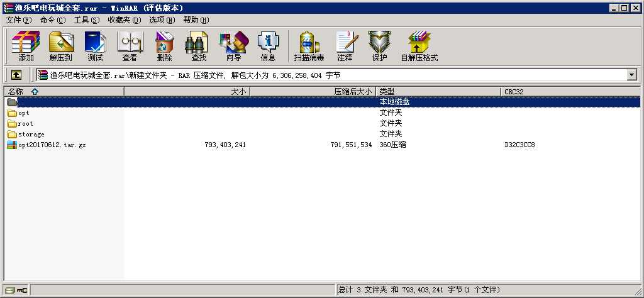Sort by the 名称 column header
The height and width of the screenshot is (298, 644).
tap(64, 92)
